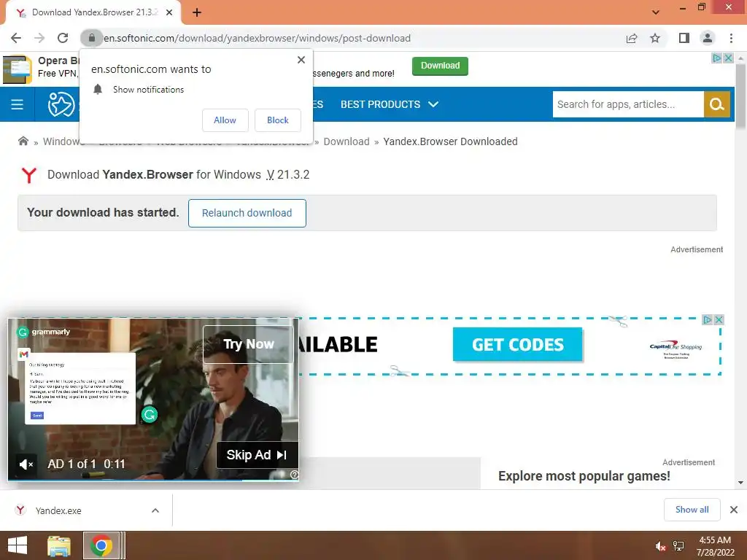This screenshot has height=560, width=747.
Task: Click the video ad progress bar
Action: tap(153, 480)
